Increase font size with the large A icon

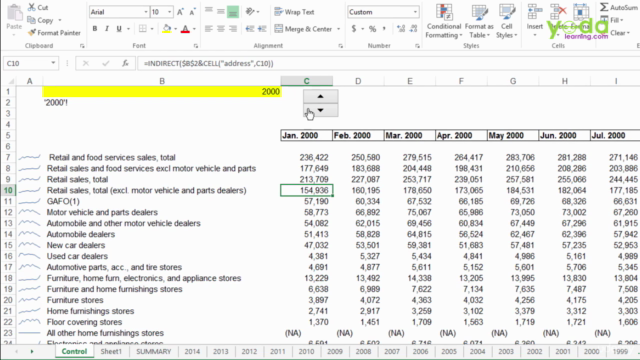click(x=180, y=12)
